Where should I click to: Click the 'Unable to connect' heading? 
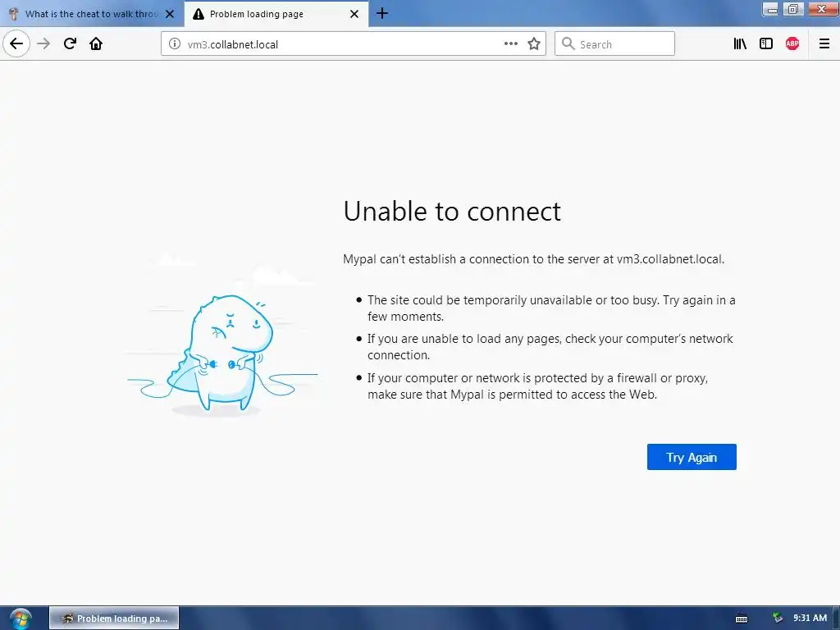(x=452, y=211)
